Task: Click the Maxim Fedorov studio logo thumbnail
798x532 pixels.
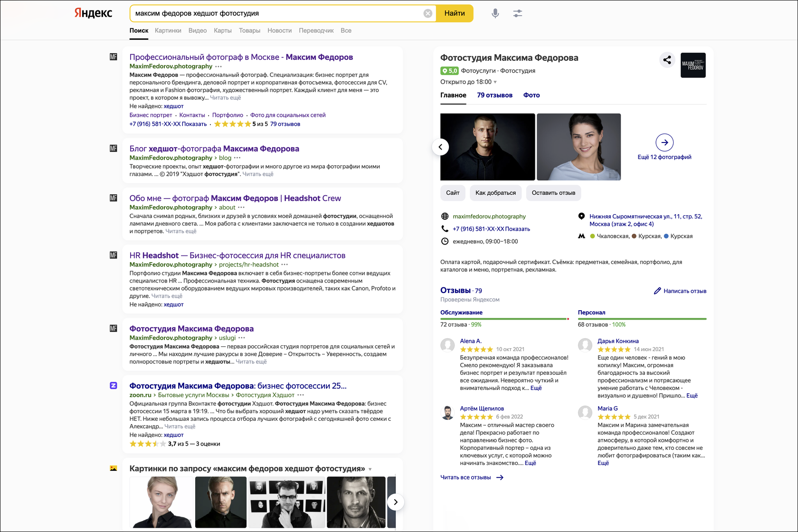Action: (693, 65)
